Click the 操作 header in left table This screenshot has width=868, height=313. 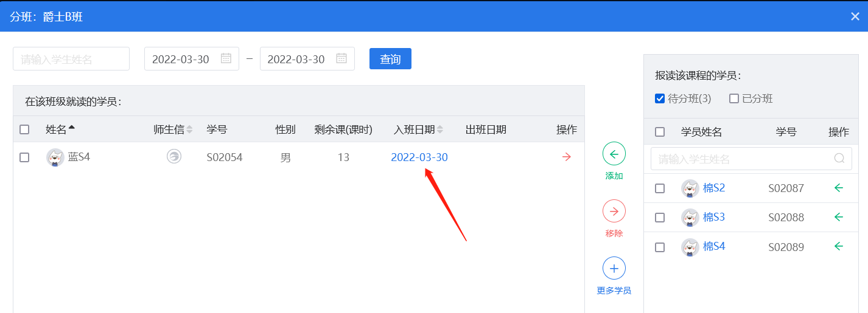click(x=567, y=129)
